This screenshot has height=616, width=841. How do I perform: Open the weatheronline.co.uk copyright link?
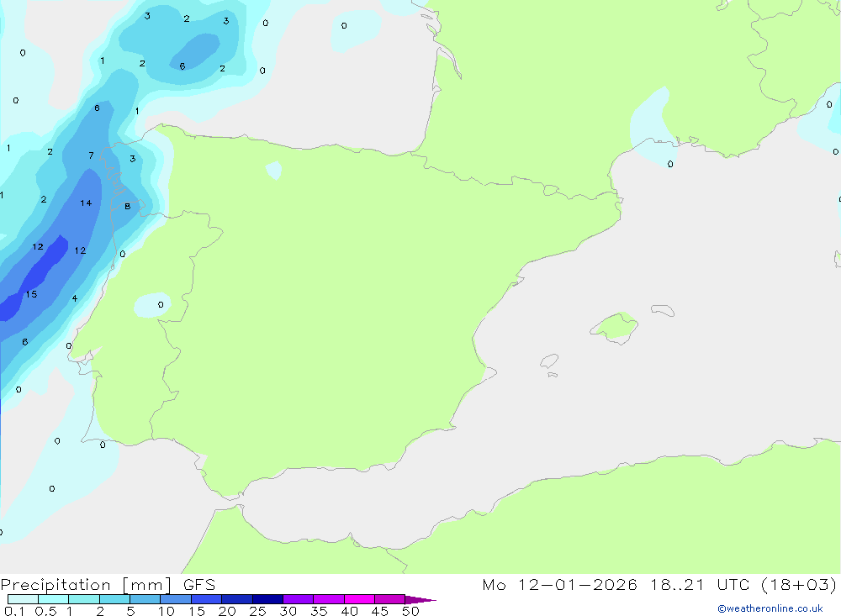click(770, 608)
